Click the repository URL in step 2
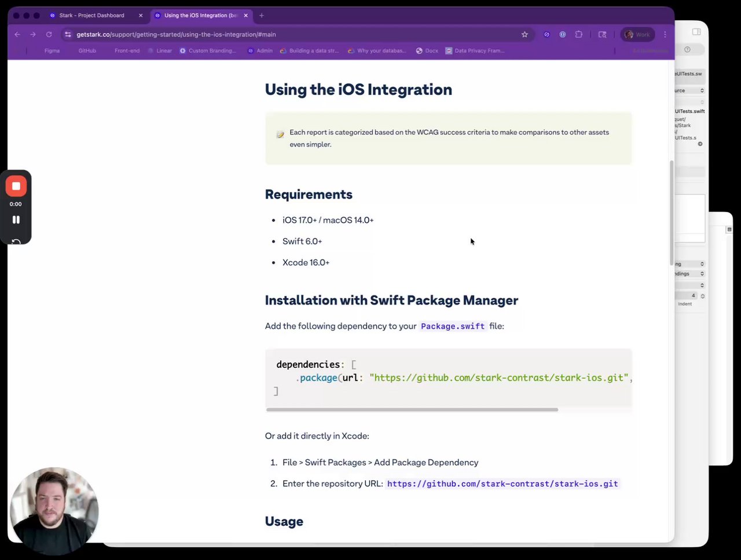741x560 pixels. (x=502, y=484)
